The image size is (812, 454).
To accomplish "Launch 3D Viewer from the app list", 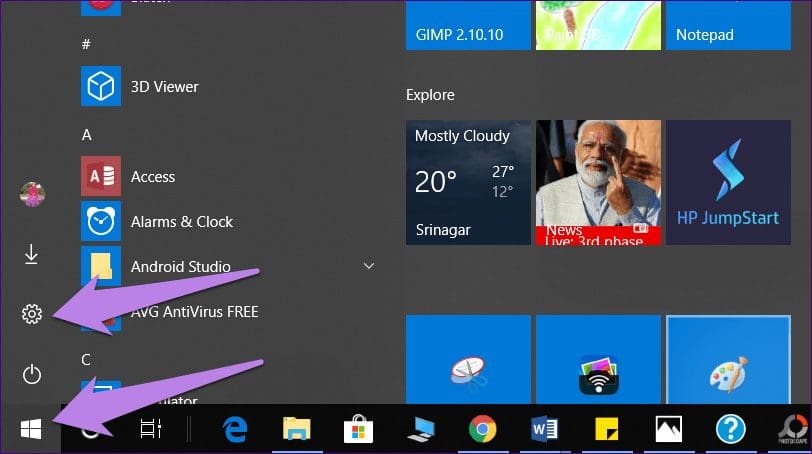I will [140, 86].
